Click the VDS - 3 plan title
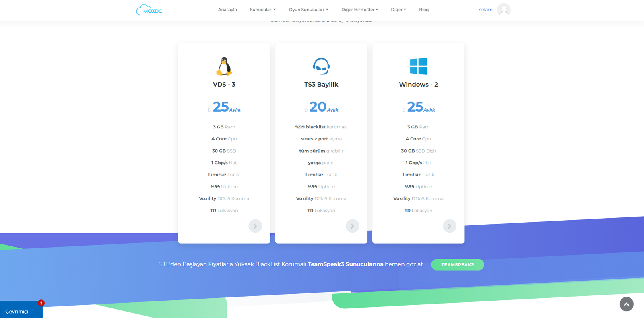 click(x=224, y=85)
